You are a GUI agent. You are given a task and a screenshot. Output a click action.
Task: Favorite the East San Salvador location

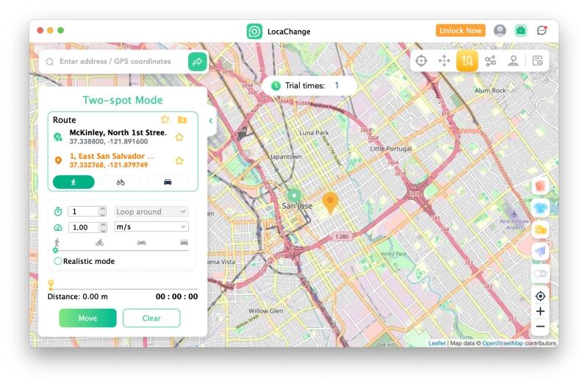[x=179, y=160]
